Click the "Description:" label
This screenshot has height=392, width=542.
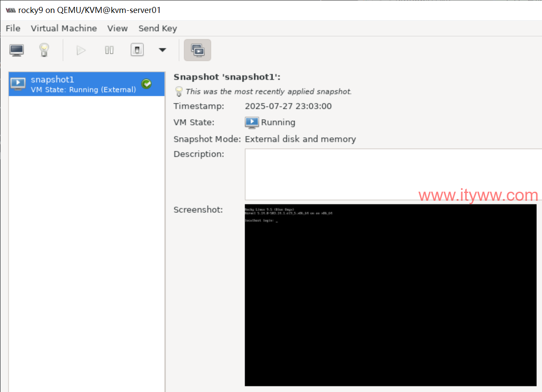click(199, 154)
